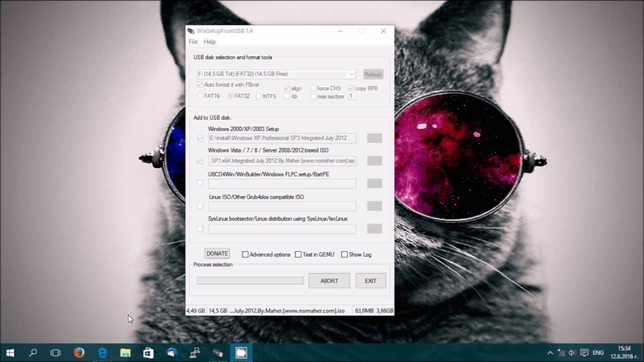Enable the Show Log checkbox
Screen dimensions: 644x362
(x=356, y=254)
